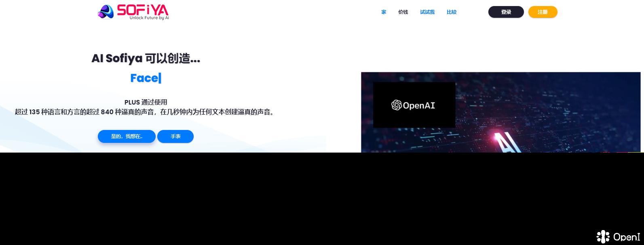The height and width of the screenshot is (245, 644).
Task: Click the 超过 135 种语言 description sentence
Action: 146,112
